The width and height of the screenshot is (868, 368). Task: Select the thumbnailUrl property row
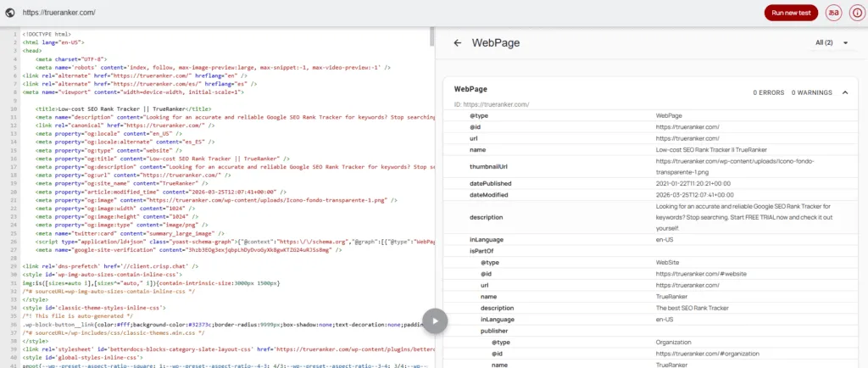click(x=651, y=166)
